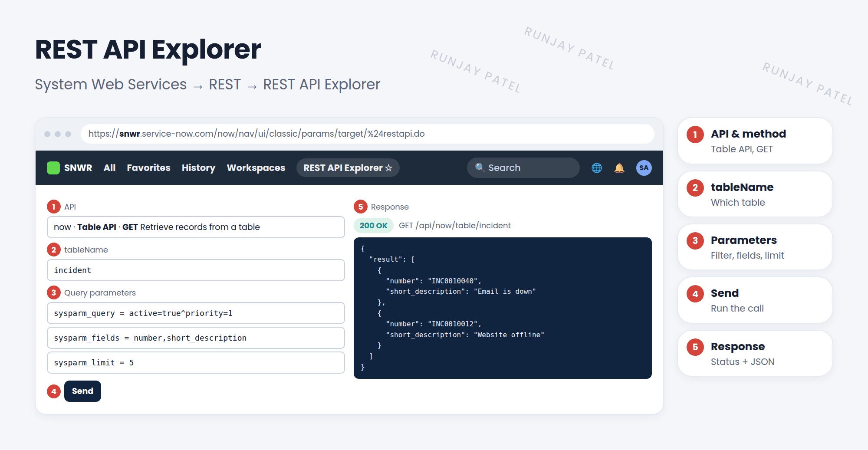The height and width of the screenshot is (450, 868).
Task: Click the search magnifier icon
Action: (x=480, y=168)
